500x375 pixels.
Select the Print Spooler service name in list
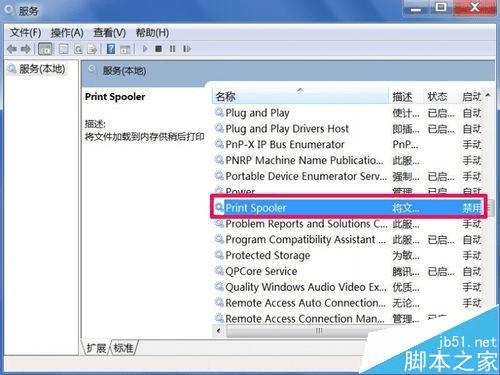pos(256,208)
